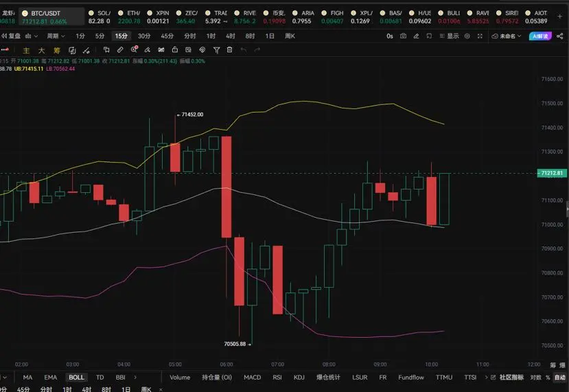Expand the 周期 period dropdown
The width and height of the screenshot is (569, 392).
click(56, 36)
